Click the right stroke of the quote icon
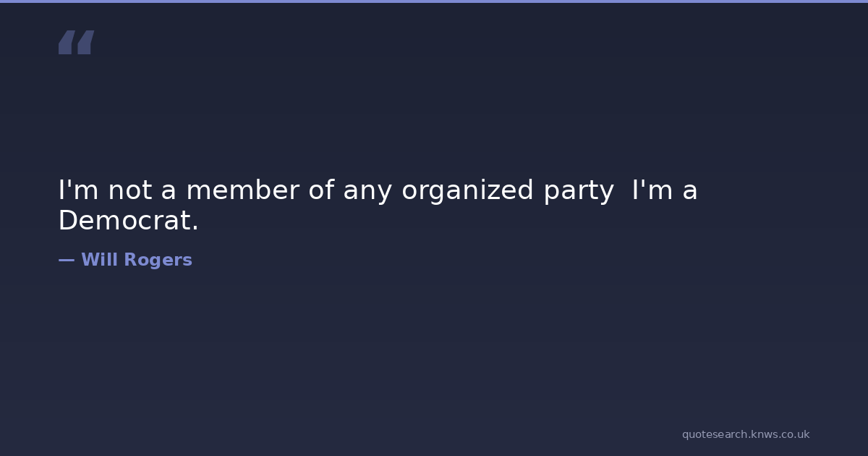Screen dimensions: 868x456 (x=85, y=42)
